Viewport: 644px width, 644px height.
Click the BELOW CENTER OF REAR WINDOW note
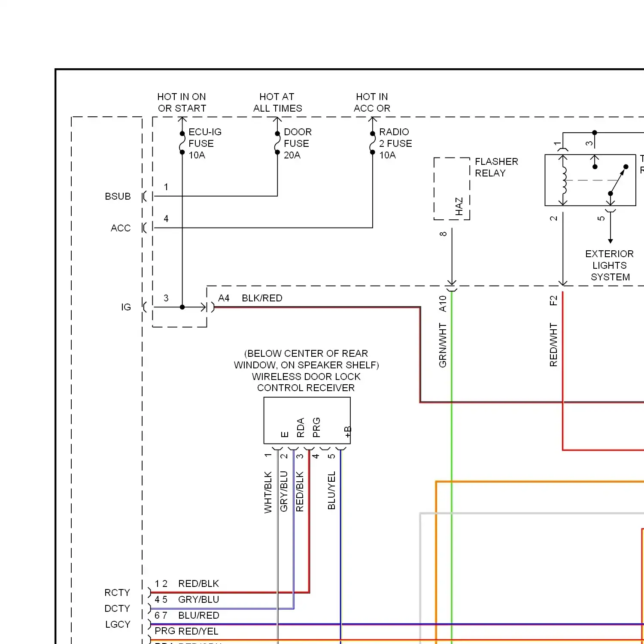(306, 359)
